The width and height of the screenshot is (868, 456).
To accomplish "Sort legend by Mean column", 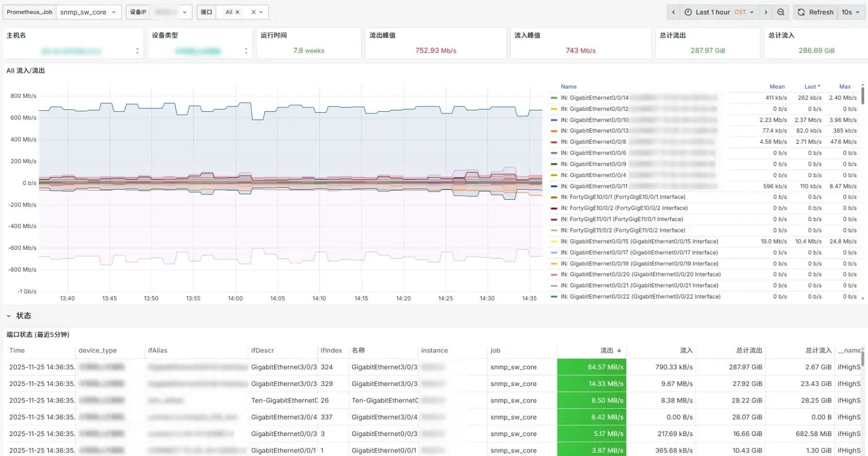I will [x=777, y=87].
